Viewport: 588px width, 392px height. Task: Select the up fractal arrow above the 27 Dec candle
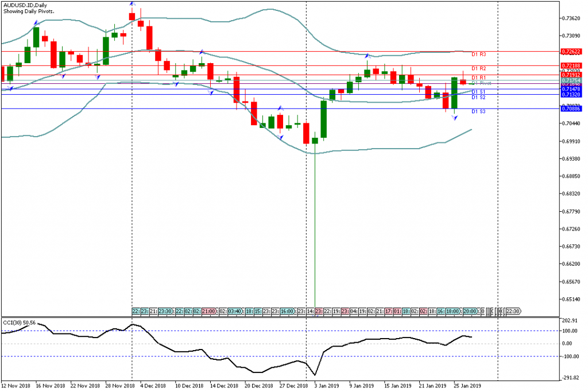[x=280, y=108]
